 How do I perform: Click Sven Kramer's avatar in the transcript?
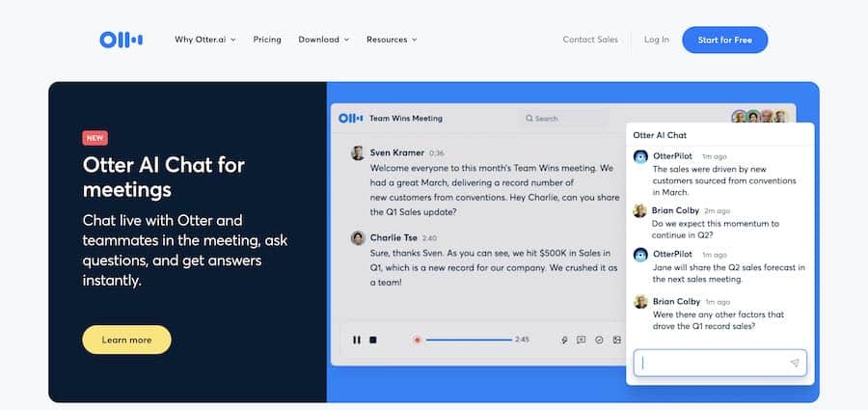pyautogui.click(x=358, y=153)
